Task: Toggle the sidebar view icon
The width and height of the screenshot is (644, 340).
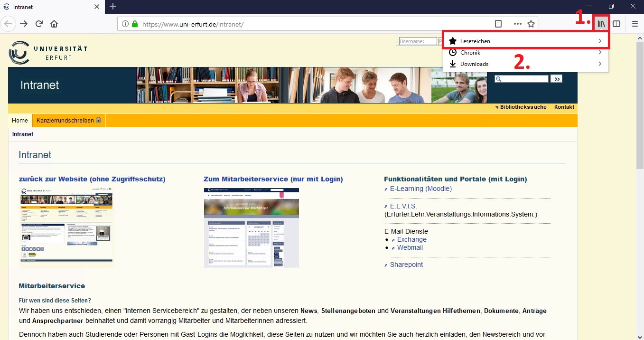Action: pos(616,24)
